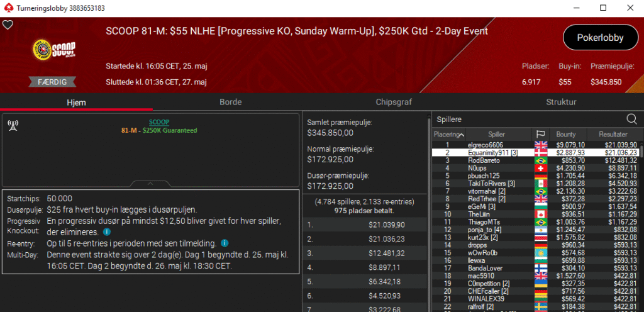Click the SCOOP logo in the header
Viewport: 644px width, 312px height.
pyautogui.click(x=54, y=50)
